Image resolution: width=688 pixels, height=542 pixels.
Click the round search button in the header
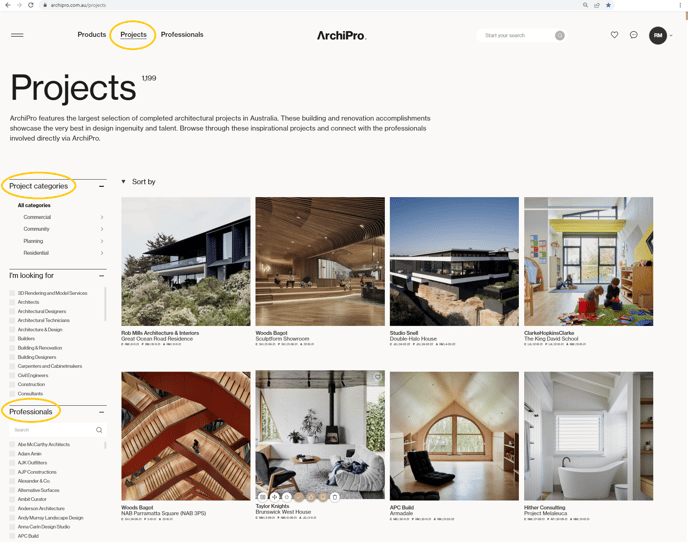pyautogui.click(x=559, y=36)
